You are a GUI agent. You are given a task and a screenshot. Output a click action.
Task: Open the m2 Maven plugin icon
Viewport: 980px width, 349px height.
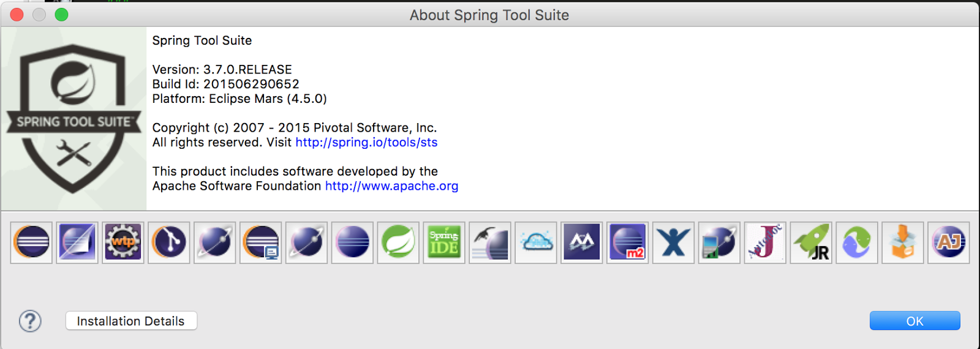tap(628, 242)
